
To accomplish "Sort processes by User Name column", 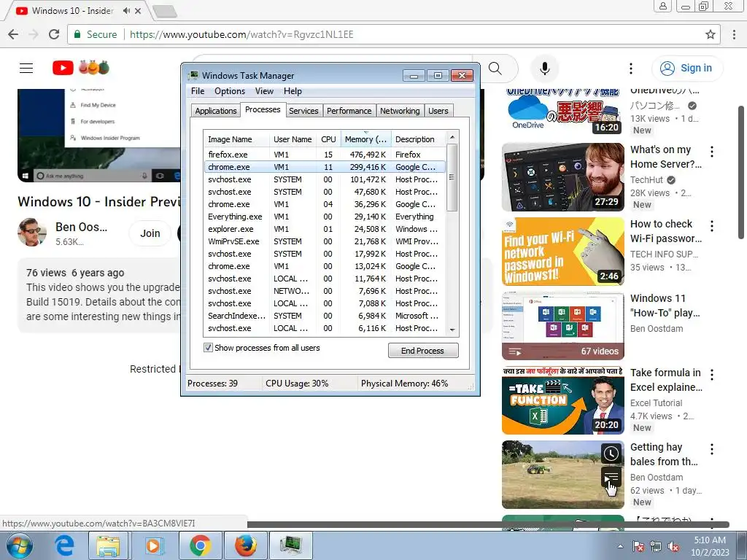I will (x=293, y=139).
